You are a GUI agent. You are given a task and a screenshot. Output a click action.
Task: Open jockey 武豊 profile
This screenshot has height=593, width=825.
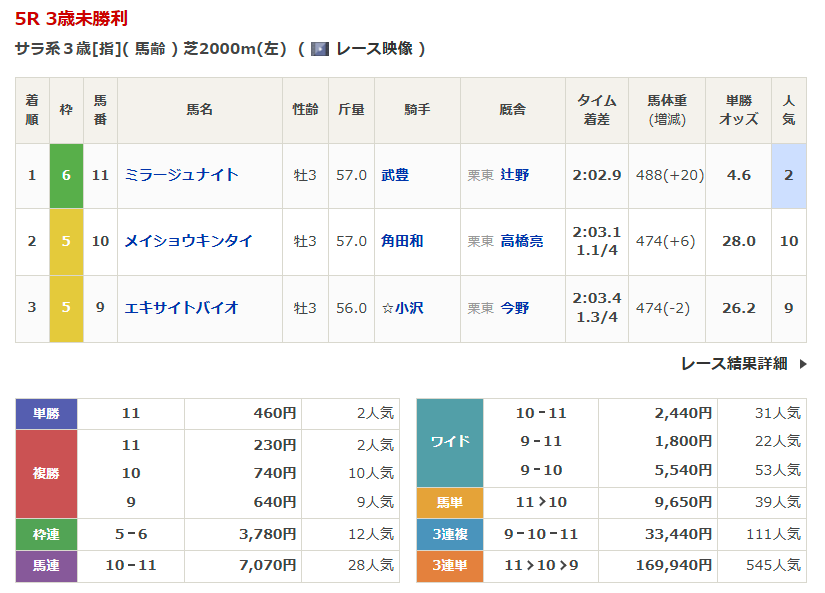(x=395, y=175)
